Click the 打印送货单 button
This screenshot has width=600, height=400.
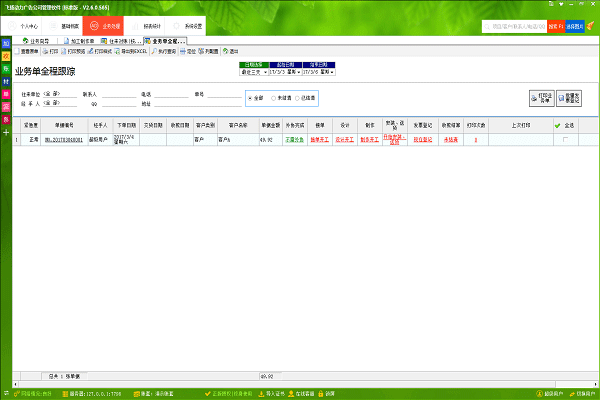[541, 97]
